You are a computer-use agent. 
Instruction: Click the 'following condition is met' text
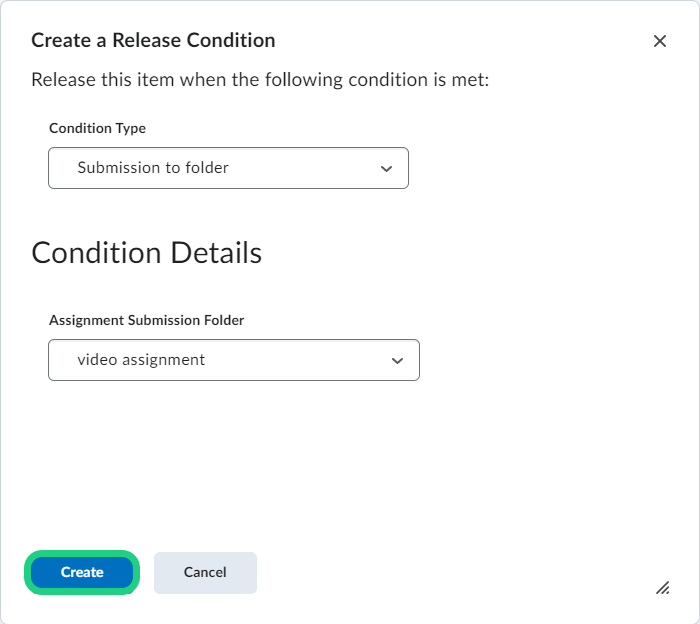(x=375, y=79)
